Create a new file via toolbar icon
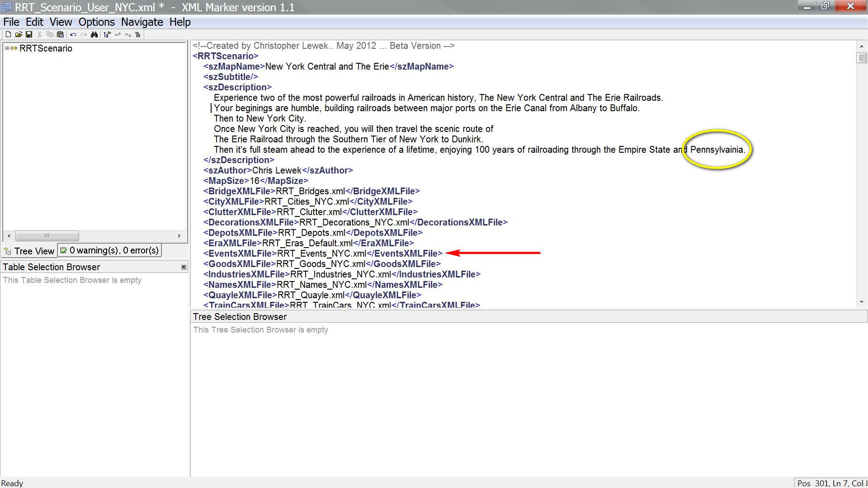This screenshot has width=868, height=488. click(x=8, y=34)
